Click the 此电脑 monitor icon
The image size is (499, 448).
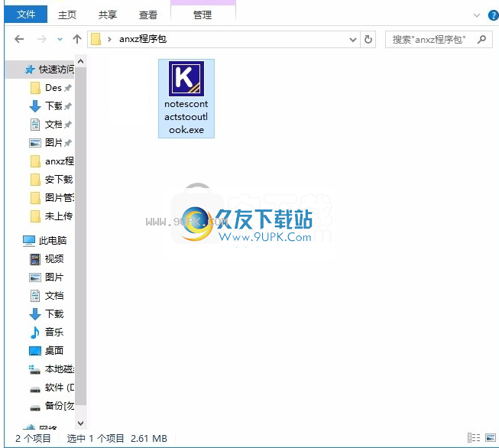(x=29, y=241)
